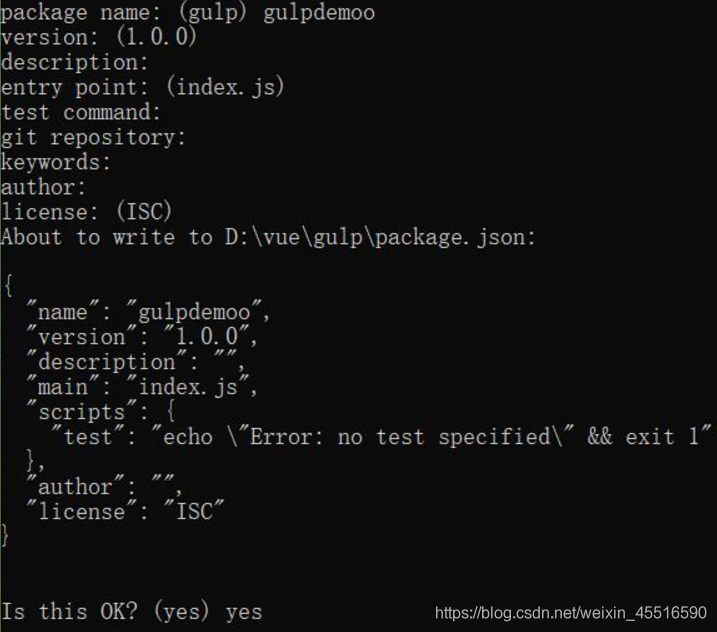717x632 pixels.
Task: Click the JSON "main": "index.js" line
Action: (x=143, y=387)
